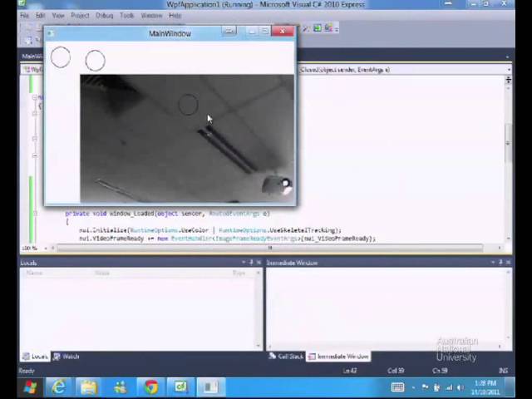Switch to the Call Stack tab
This screenshot has width=532, height=399.
coord(286,357)
